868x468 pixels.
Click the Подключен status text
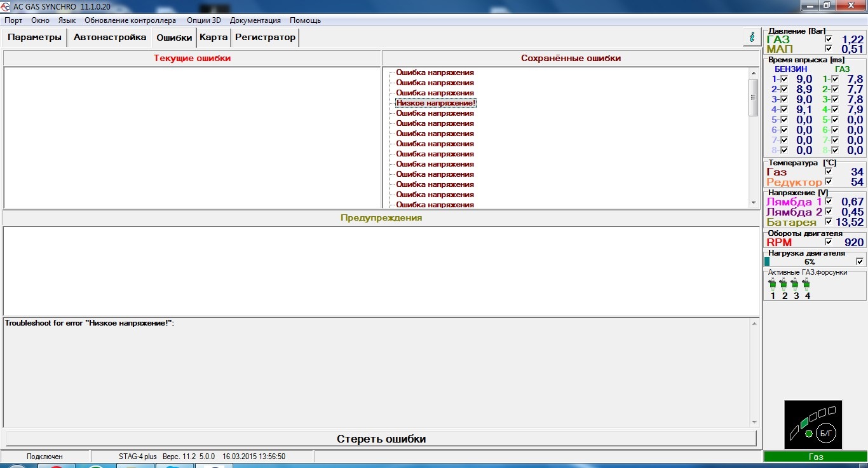[44, 457]
